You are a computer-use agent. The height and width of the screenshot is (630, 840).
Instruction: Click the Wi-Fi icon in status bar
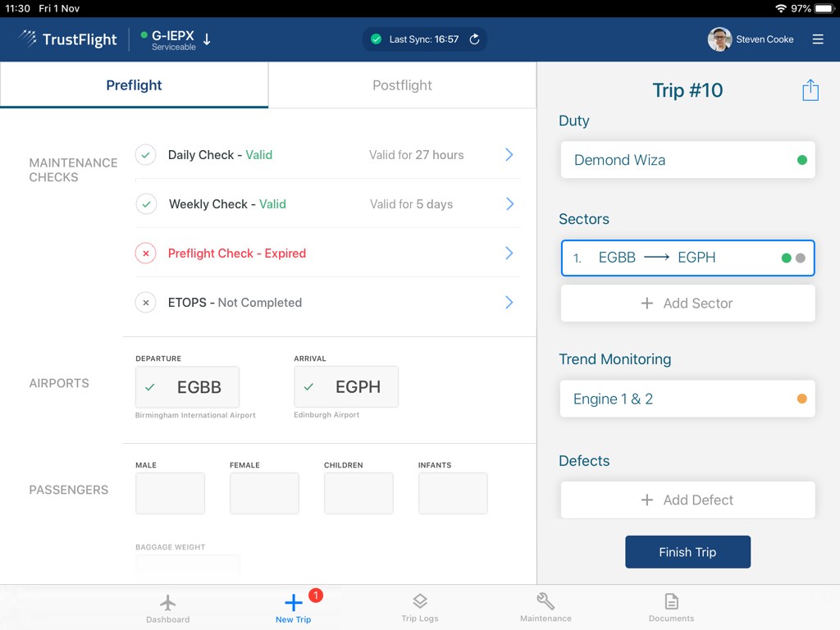click(x=781, y=8)
